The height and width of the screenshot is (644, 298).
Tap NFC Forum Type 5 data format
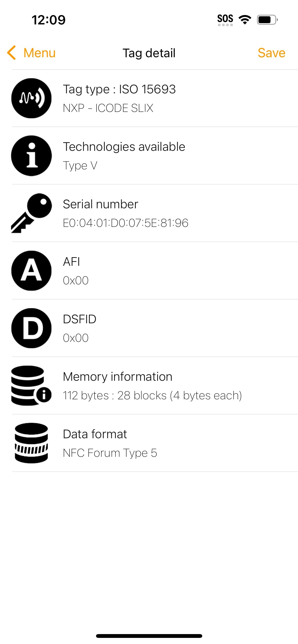point(110,453)
